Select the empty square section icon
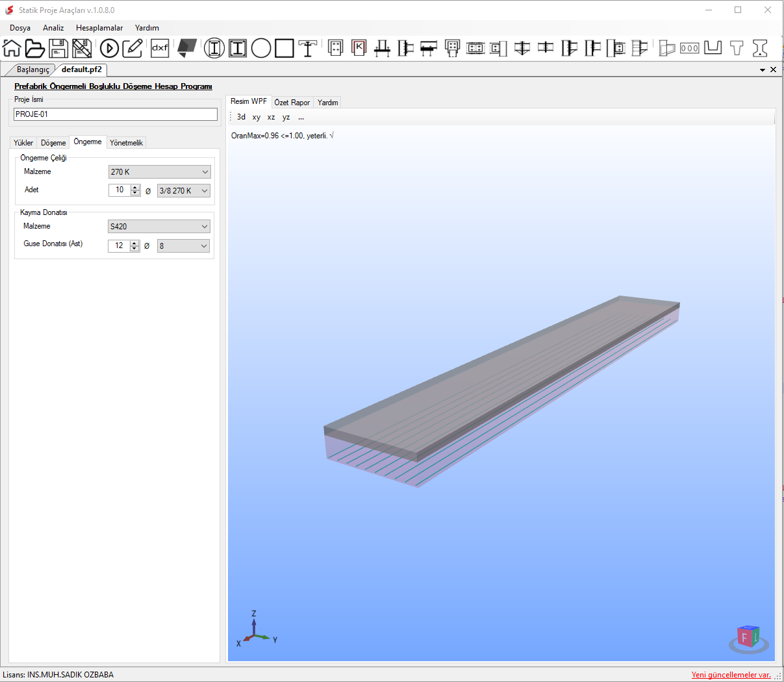This screenshot has width=784, height=682. coord(285,48)
